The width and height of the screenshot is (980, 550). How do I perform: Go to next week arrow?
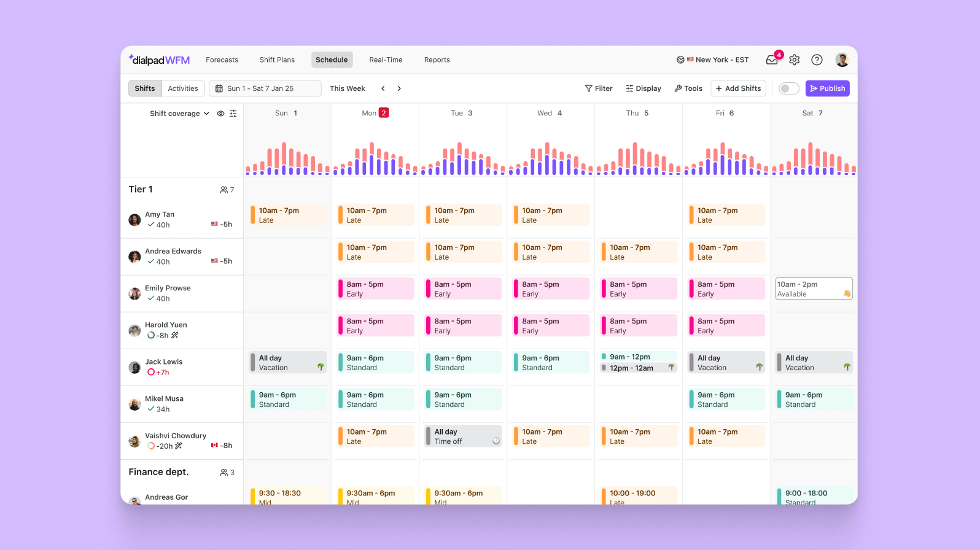tap(399, 88)
